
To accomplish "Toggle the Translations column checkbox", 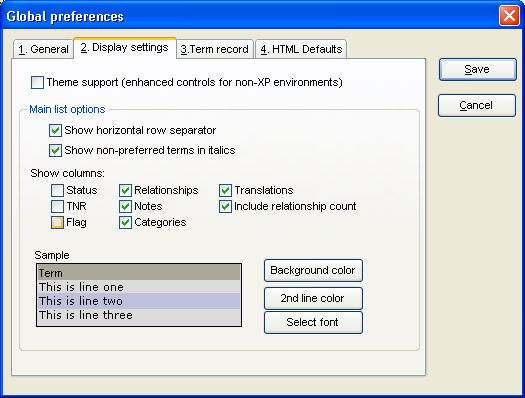I will pos(225,190).
